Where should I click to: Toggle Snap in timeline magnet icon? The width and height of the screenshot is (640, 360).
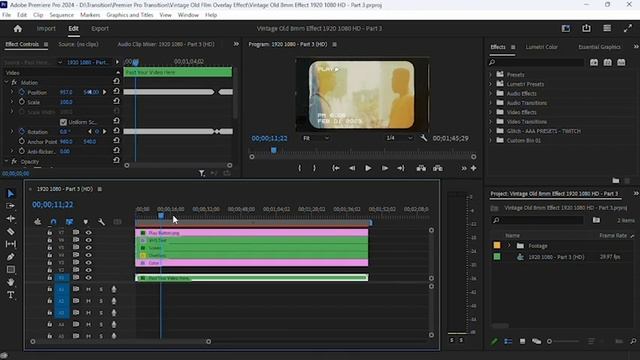coord(53,222)
